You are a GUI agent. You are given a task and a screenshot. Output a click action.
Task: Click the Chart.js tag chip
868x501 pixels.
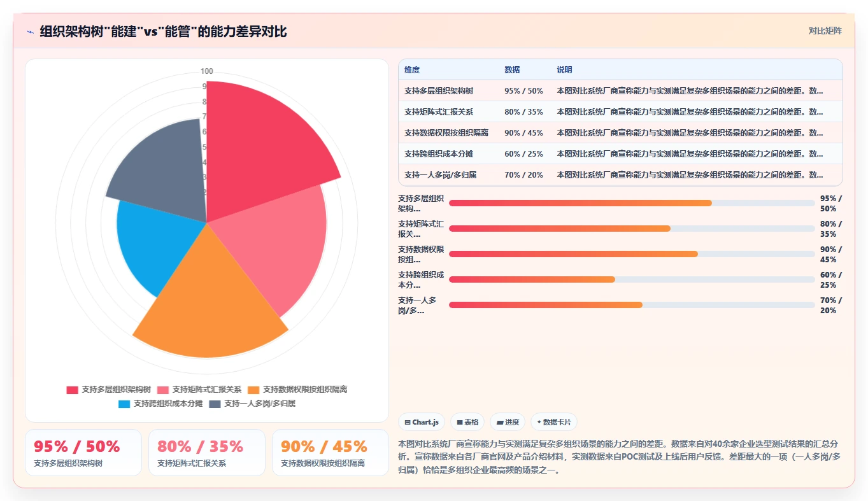[x=422, y=422]
